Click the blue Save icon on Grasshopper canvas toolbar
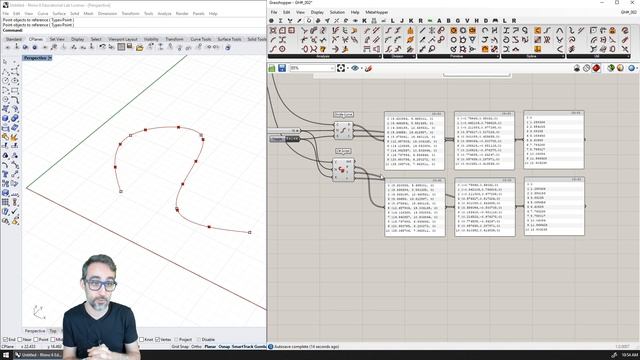The height and width of the screenshot is (360, 640). point(282,68)
